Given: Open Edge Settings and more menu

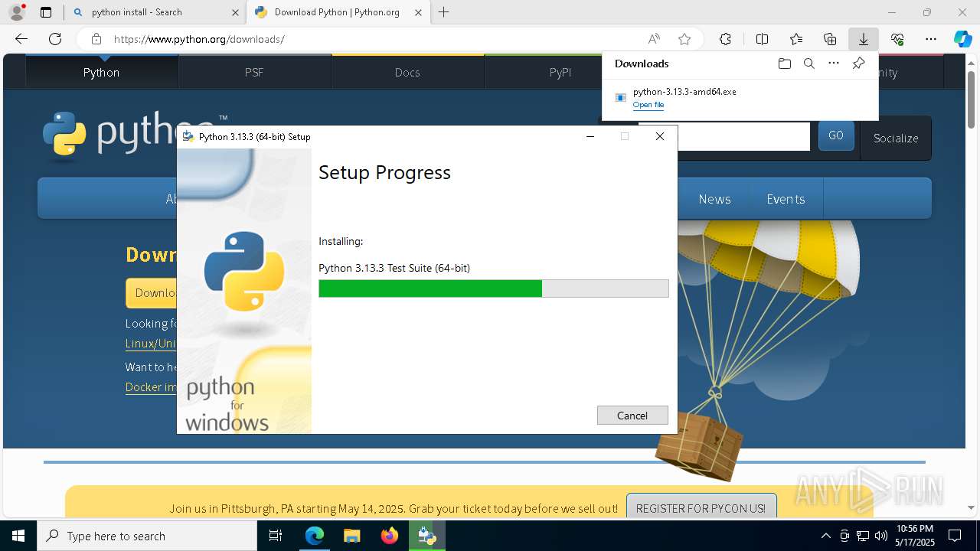Looking at the screenshot, I should point(931,39).
